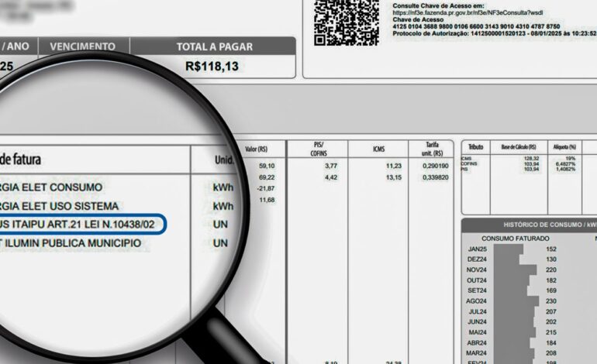Click the 'Tarifa unit. (R$)' column header
This screenshot has height=364, width=597.
432,149
